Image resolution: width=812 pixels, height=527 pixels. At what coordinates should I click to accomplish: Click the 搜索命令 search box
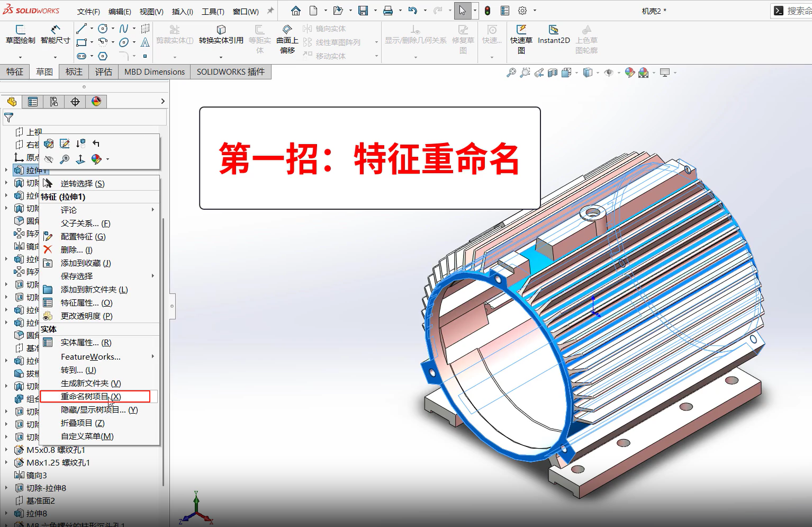[x=792, y=11]
